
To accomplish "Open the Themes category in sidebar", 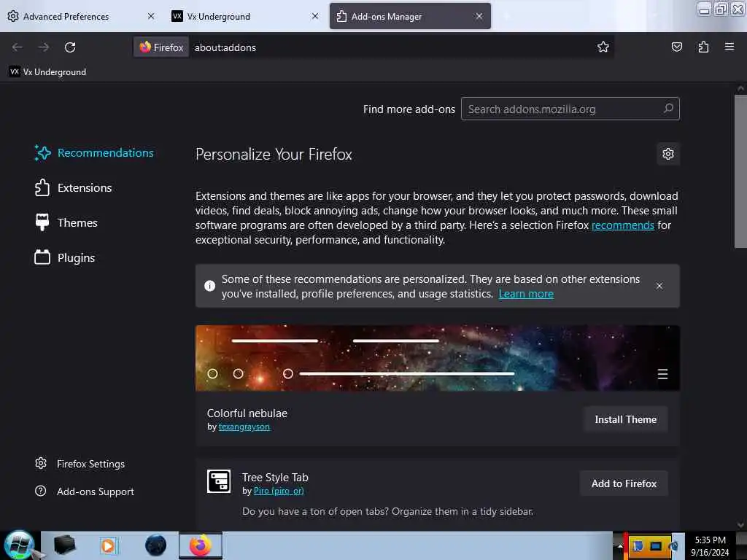I will 66,222.
